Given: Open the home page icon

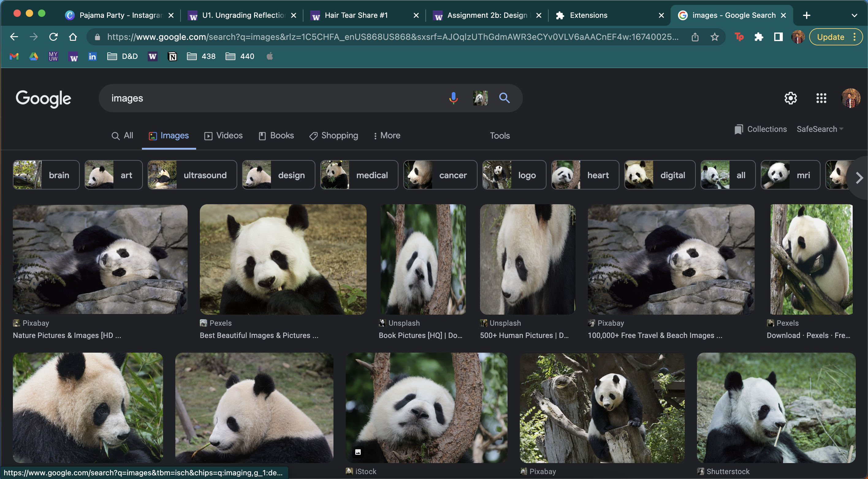Looking at the screenshot, I should [73, 37].
